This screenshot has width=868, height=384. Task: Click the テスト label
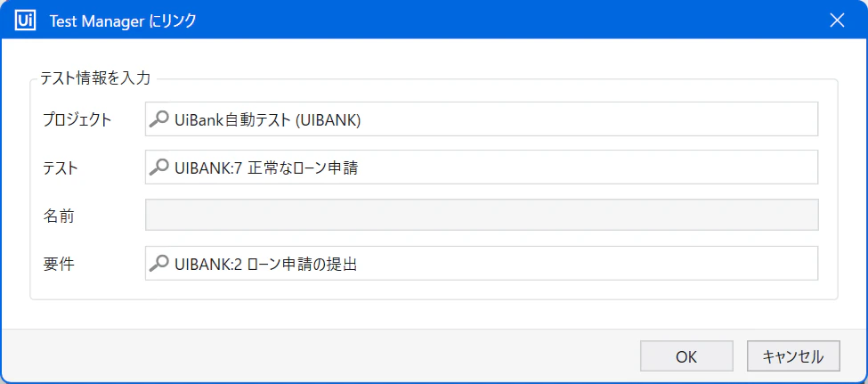coord(61,167)
